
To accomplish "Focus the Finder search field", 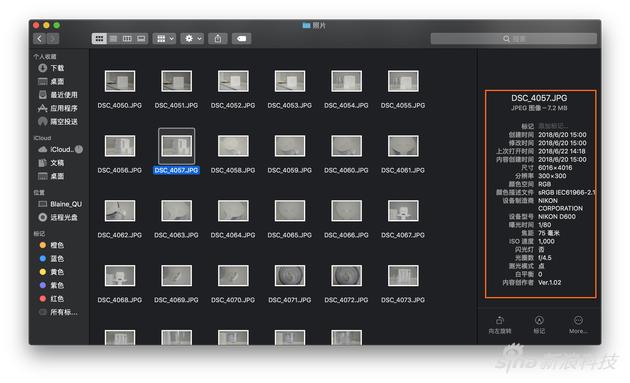I will (513, 39).
